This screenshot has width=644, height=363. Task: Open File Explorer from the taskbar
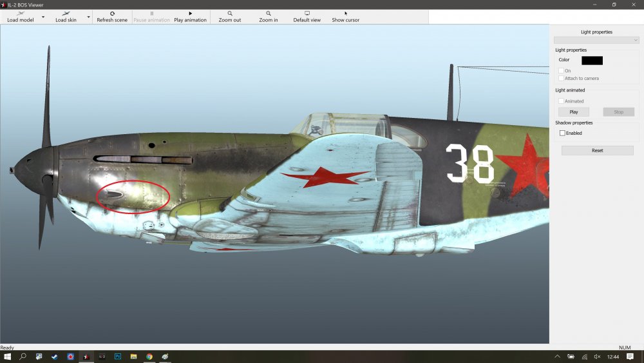coord(133,357)
